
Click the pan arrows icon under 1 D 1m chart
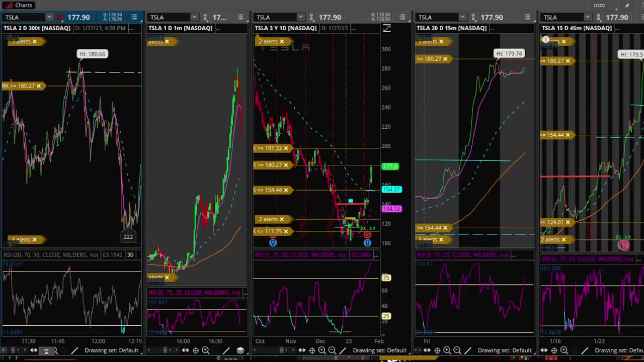[x=186, y=350]
